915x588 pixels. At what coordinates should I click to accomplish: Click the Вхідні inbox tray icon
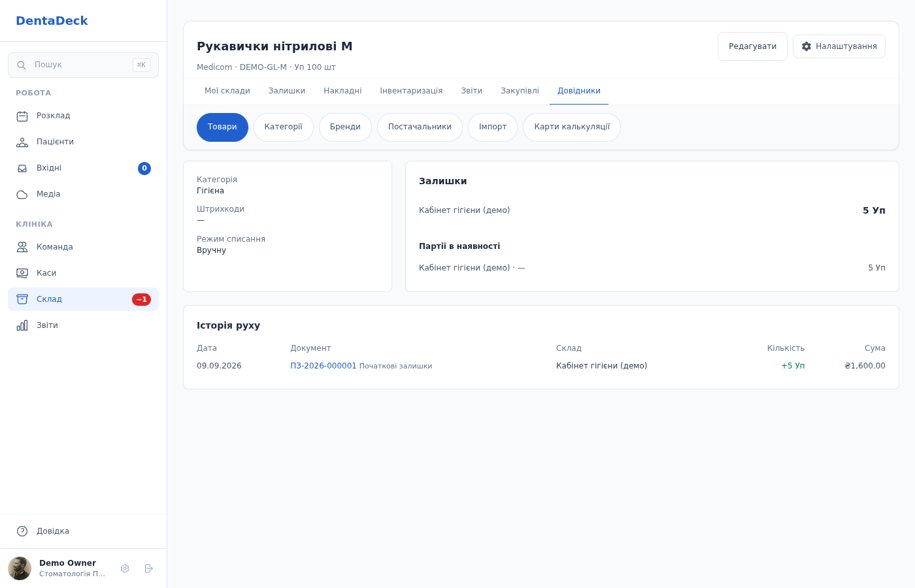(22, 169)
